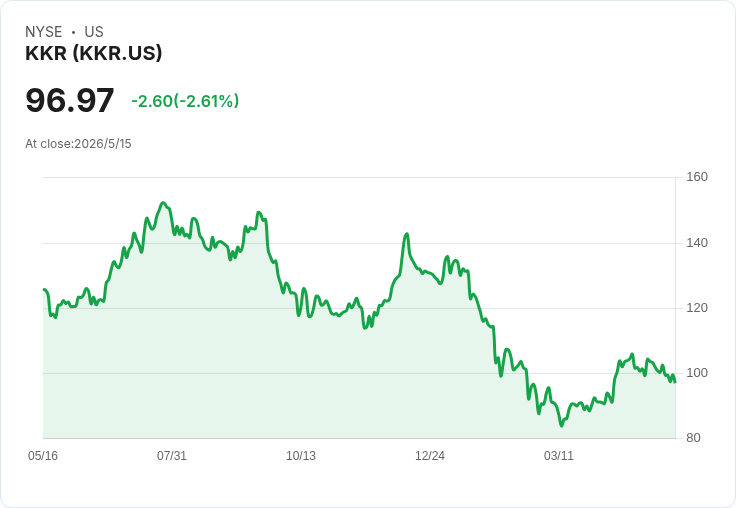Select the 07/31 date on time axis

point(172,456)
